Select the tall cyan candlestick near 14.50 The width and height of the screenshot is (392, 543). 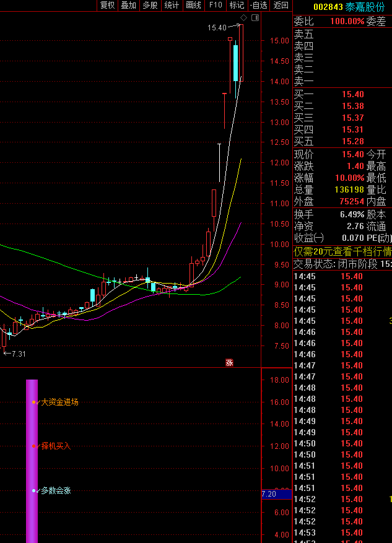[x=236, y=63]
